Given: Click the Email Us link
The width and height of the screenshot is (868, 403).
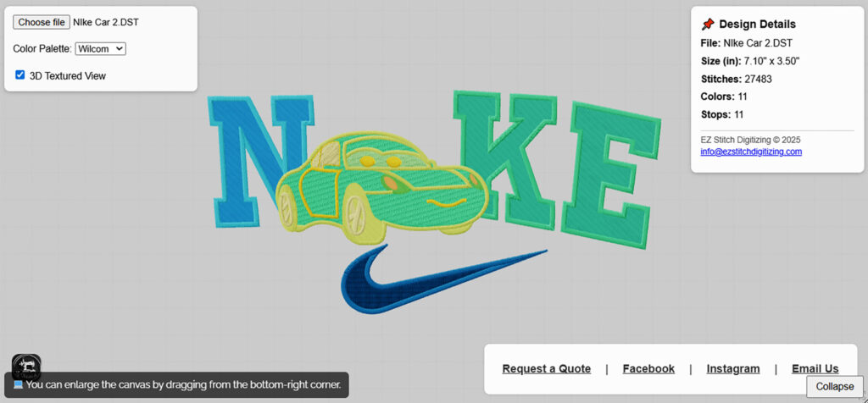Looking at the screenshot, I should (x=815, y=368).
